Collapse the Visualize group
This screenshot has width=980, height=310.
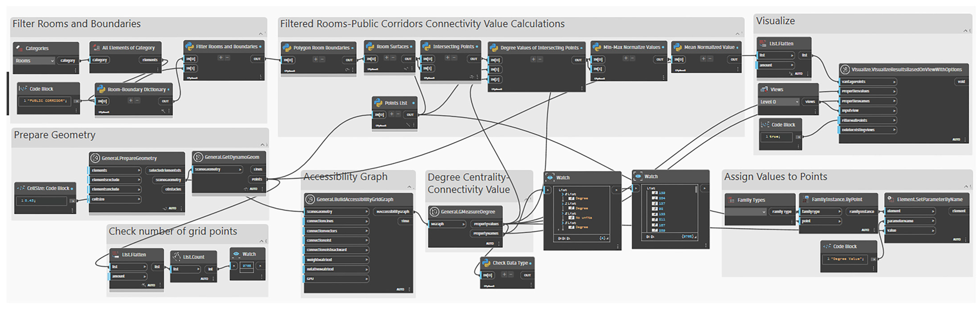pyautogui.click(x=965, y=30)
